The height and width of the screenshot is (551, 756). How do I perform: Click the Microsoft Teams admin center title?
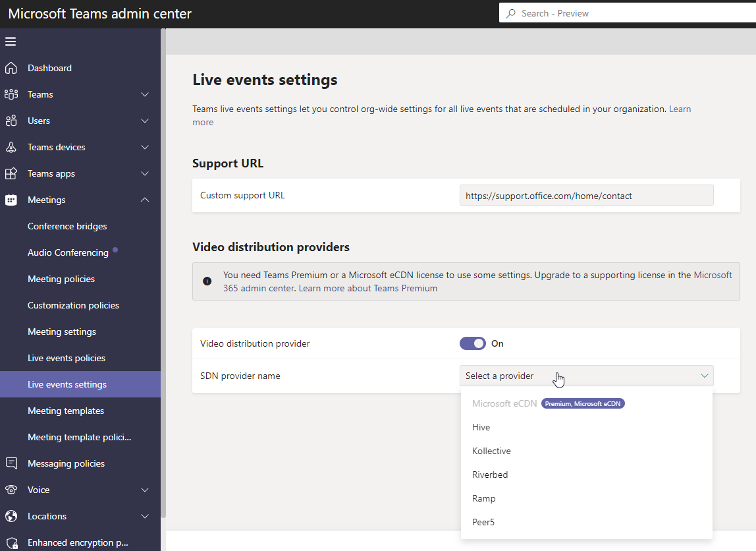click(x=100, y=13)
